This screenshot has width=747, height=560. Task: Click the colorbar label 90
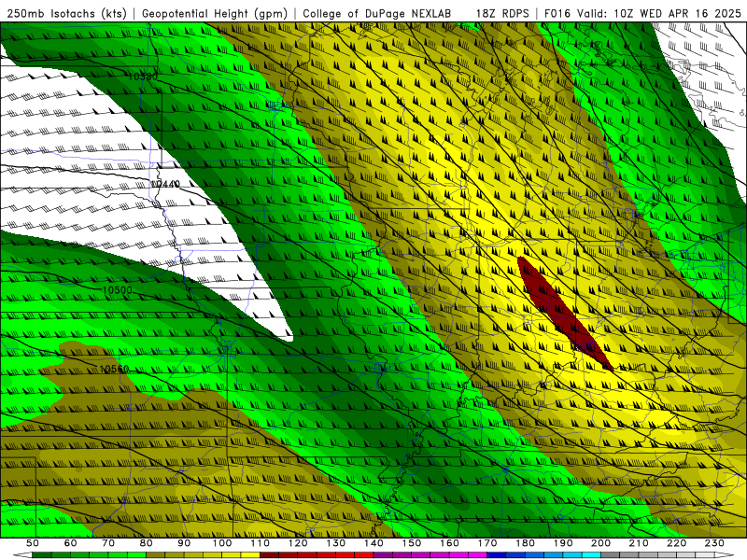point(184,543)
